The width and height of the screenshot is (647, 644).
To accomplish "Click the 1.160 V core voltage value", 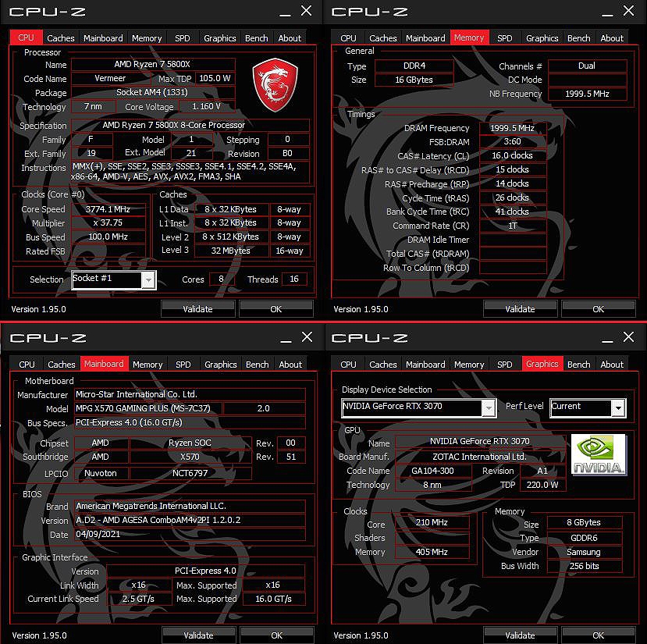I will click(207, 106).
